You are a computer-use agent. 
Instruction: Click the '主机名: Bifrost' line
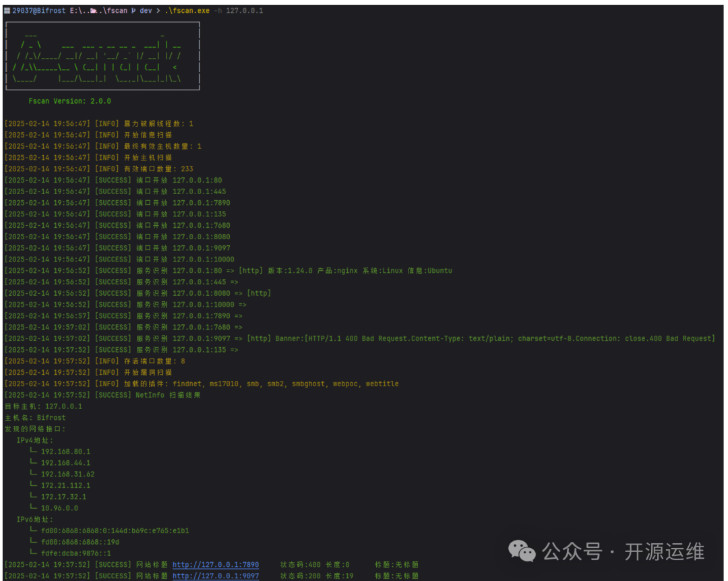click(x=35, y=418)
